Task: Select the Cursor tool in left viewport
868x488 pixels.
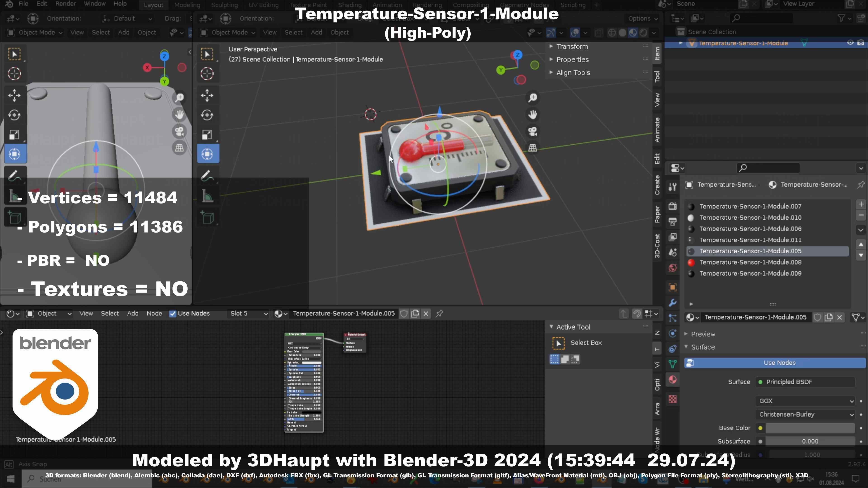Action: [14, 74]
